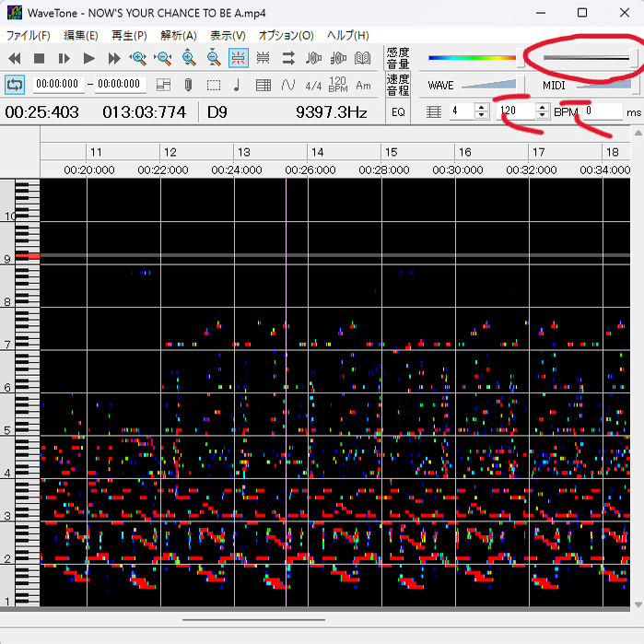This screenshot has width=644, height=644.
Task: Decrease the beats value 4 with down arrow
Action: coord(481,115)
